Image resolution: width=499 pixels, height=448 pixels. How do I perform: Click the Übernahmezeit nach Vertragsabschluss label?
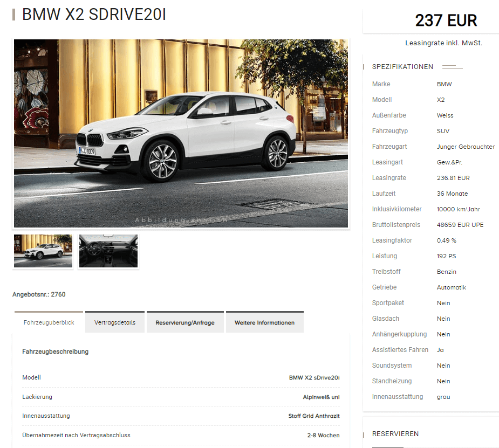click(76, 435)
